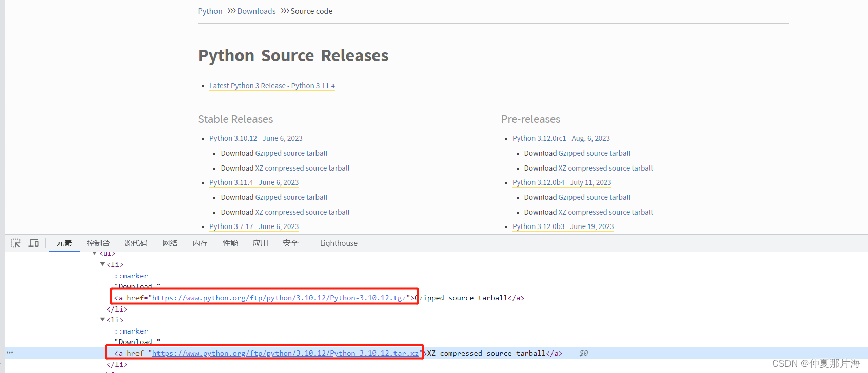Select the closing </li> tag after the tgz link
Image resolution: width=868 pixels, height=373 pixels.
click(x=117, y=309)
